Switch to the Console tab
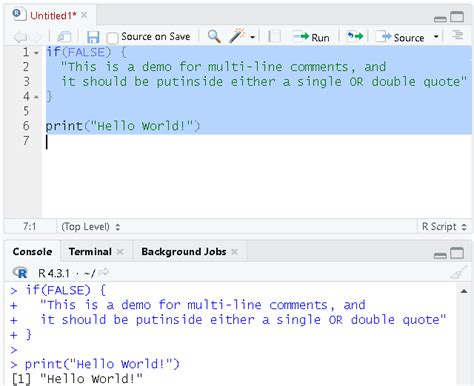 (32, 251)
